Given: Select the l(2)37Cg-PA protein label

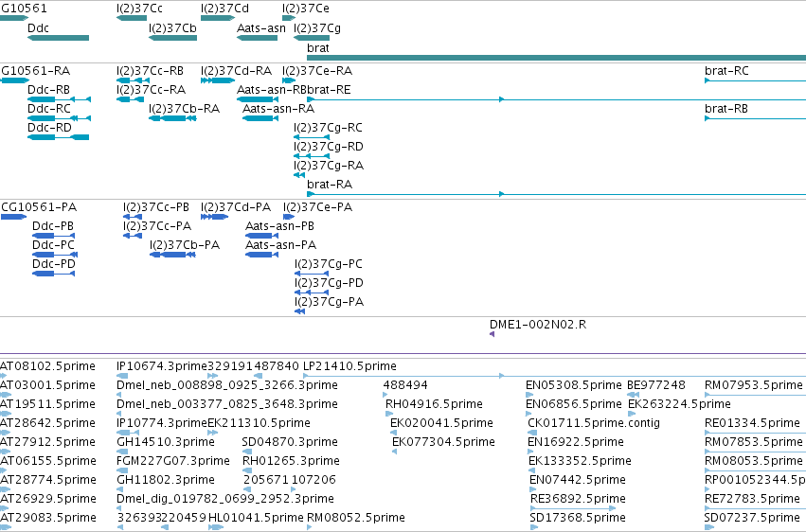Looking at the screenshot, I should click(x=329, y=302).
